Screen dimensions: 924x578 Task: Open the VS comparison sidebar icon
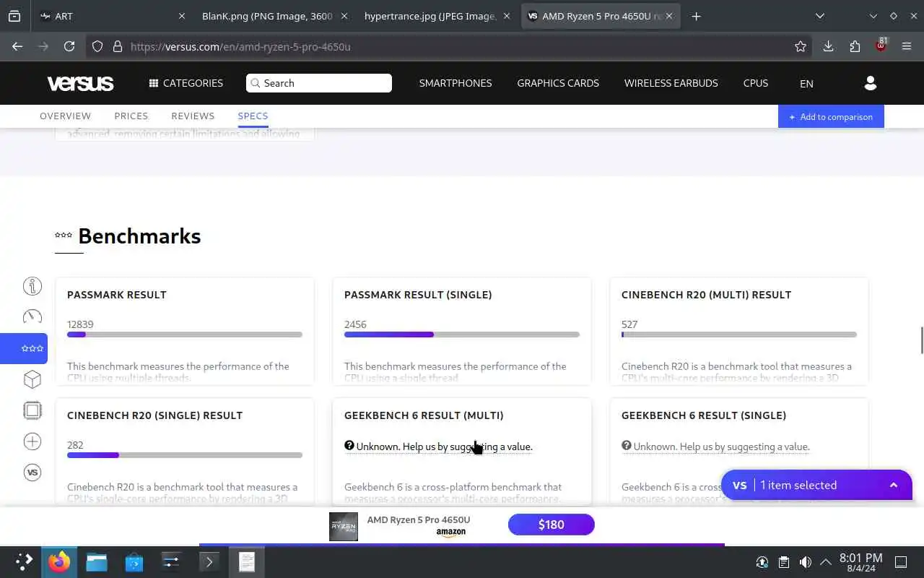pos(32,473)
